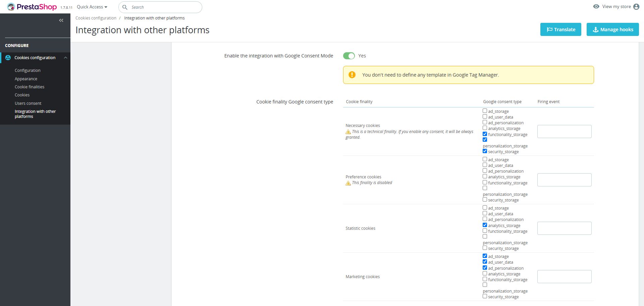Uncheck analytics_storage for Statistic cookies
The height and width of the screenshot is (306, 644).
(x=485, y=225)
